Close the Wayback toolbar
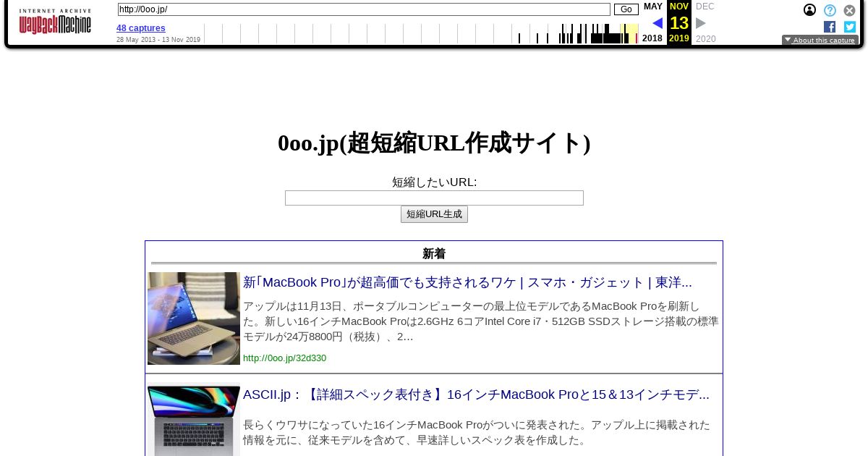Screen dimensions: 868x456 coord(850,10)
